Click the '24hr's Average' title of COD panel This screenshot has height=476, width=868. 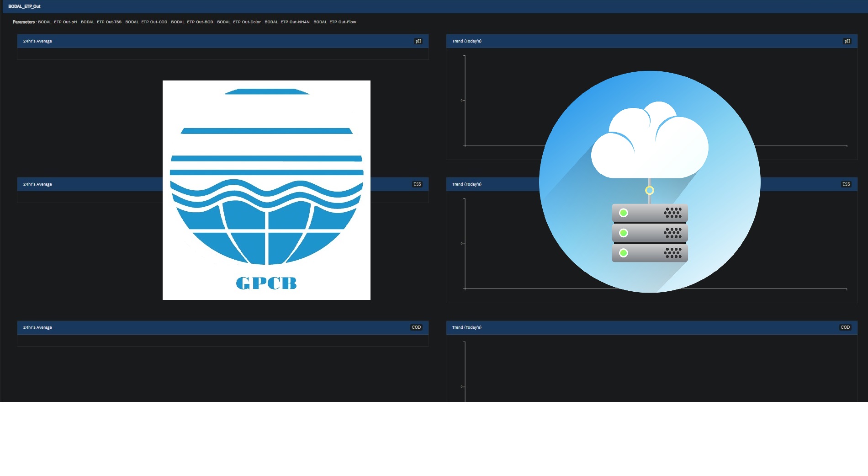point(37,327)
